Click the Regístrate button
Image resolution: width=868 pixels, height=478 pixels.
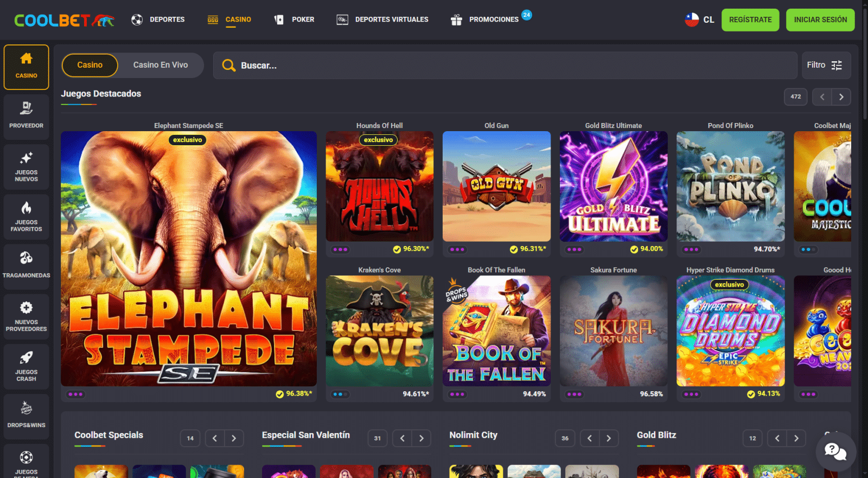click(750, 20)
